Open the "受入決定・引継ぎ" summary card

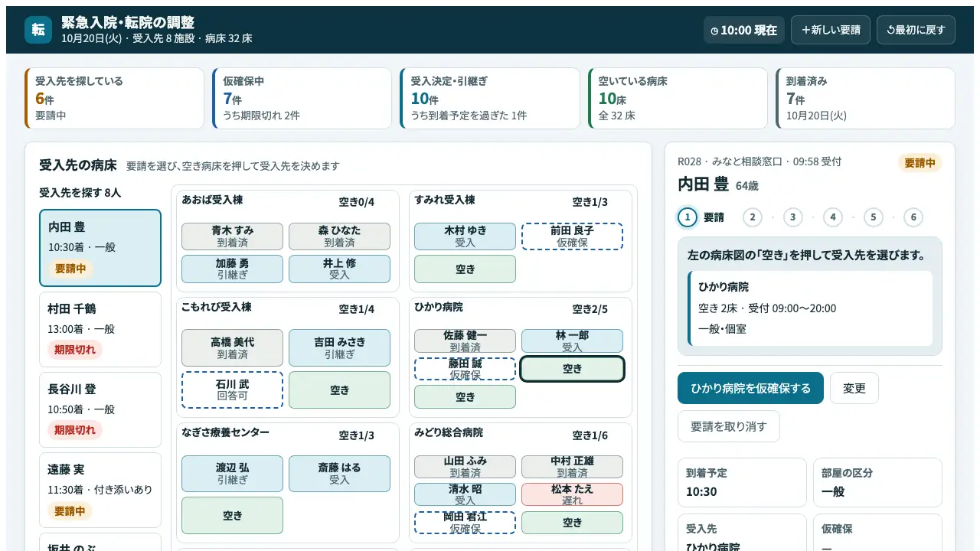pos(490,98)
